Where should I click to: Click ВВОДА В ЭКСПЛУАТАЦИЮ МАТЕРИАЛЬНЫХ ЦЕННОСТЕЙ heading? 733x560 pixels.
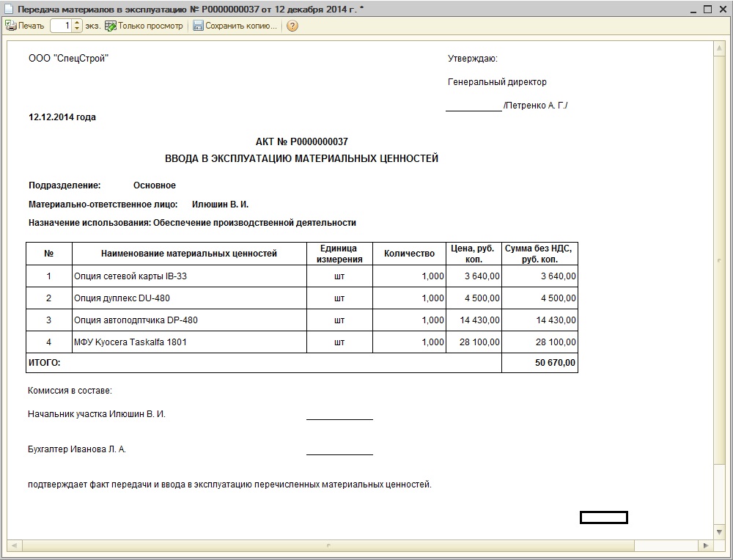(301, 158)
